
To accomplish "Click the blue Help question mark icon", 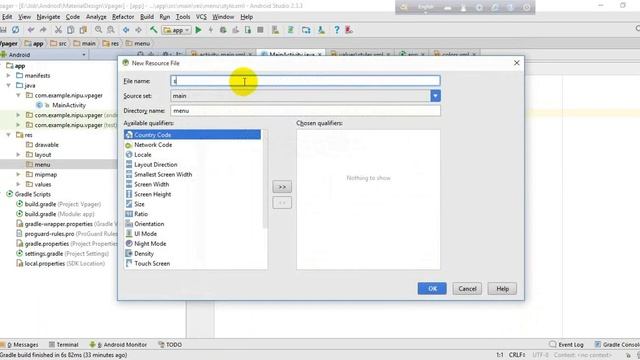I will 336,30.
